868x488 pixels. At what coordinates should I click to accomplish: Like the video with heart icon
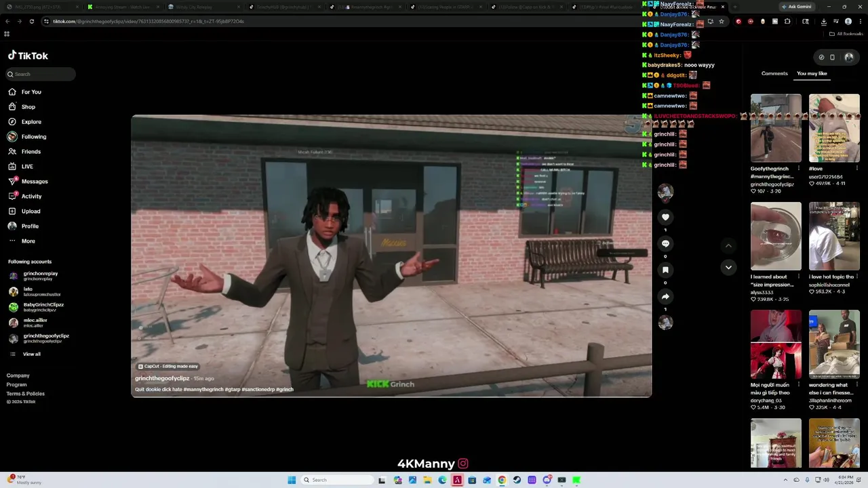pyautogui.click(x=665, y=217)
